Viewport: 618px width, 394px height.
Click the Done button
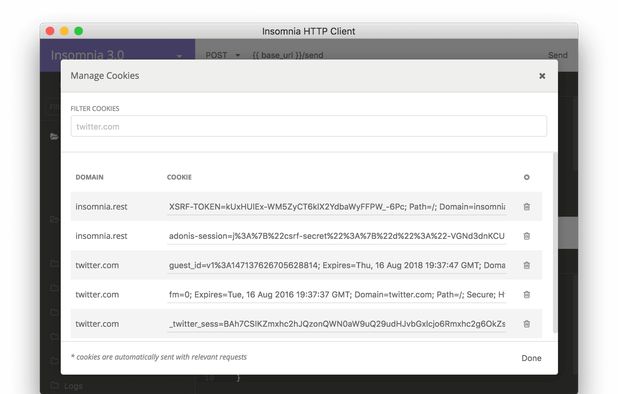pos(531,358)
